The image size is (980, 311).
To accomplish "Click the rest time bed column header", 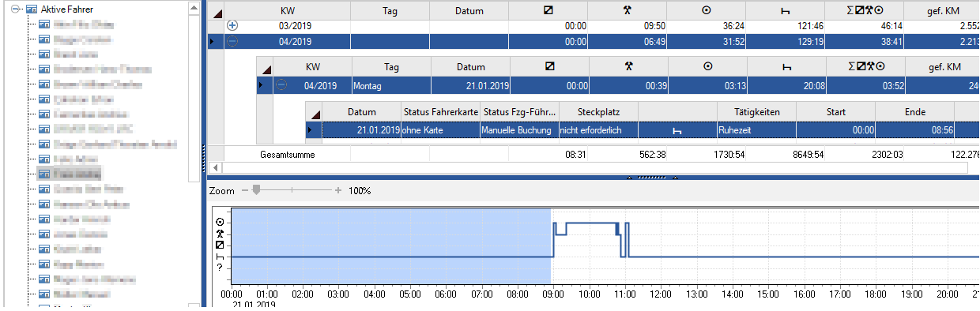I will coord(786,10).
